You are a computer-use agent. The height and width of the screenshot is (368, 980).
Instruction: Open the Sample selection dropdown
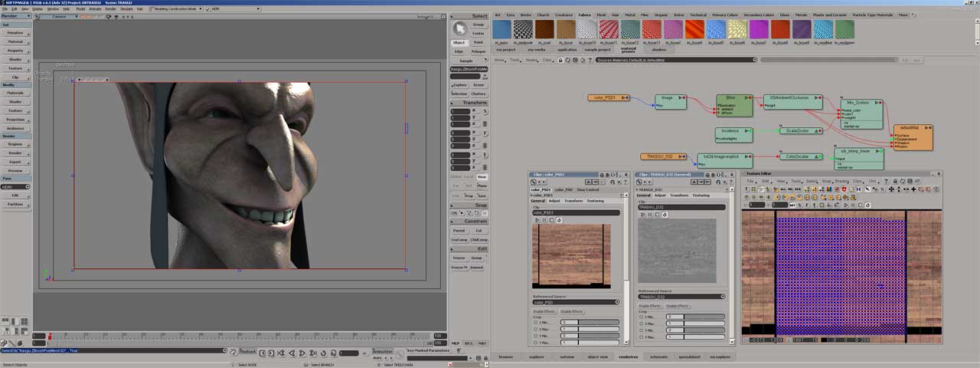coord(469,60)
